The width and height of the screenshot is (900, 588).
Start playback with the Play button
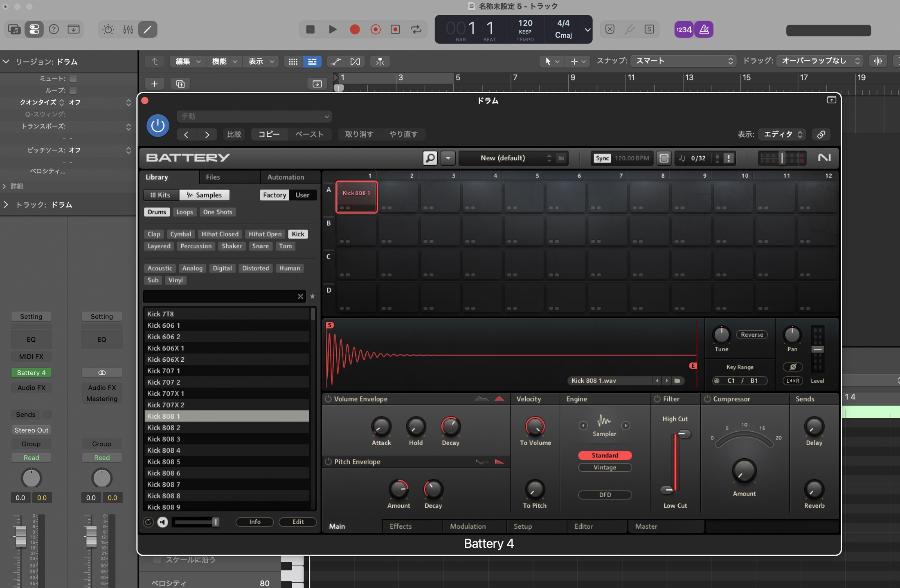point(333,29)
